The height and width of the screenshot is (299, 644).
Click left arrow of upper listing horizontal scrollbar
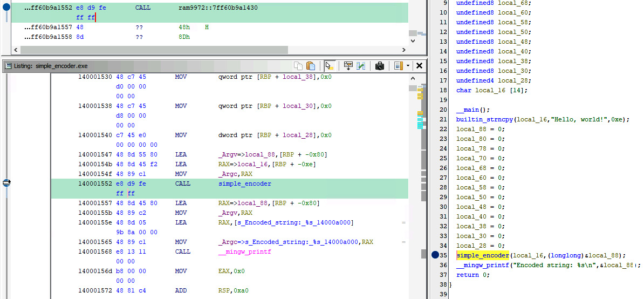pyautogui.click(x=16, y=50)
